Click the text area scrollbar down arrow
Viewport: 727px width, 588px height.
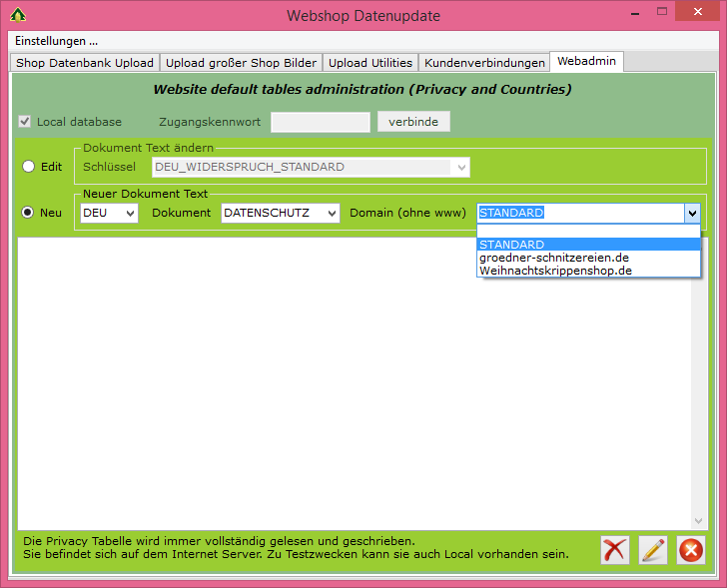(699, 520)
